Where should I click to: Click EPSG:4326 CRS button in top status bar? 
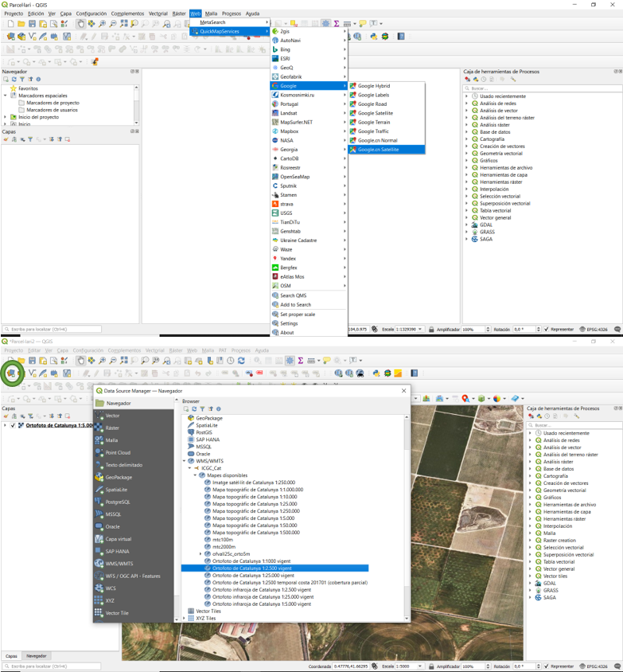coord(594,329)
